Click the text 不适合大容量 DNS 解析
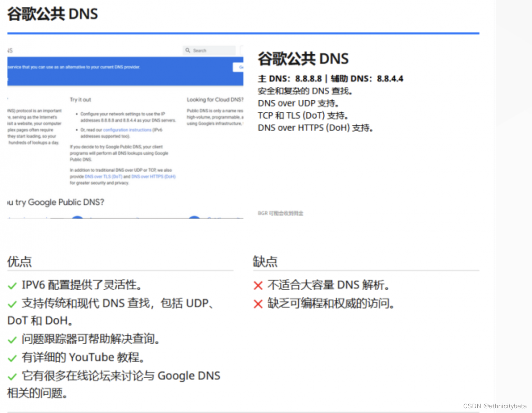 (329, 285)
